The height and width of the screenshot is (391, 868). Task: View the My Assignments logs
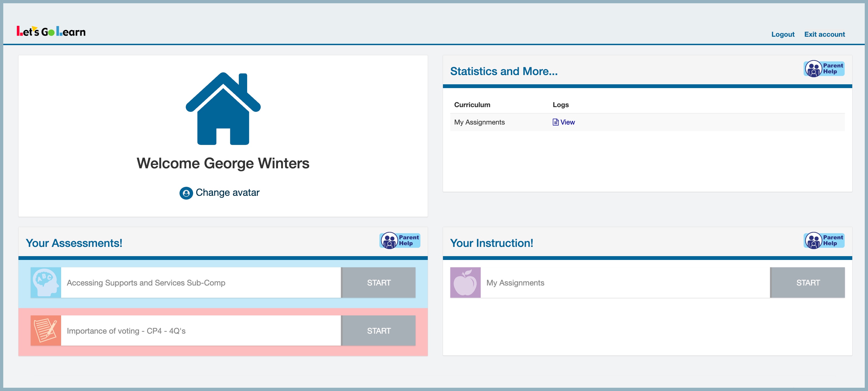coord(567,122)
